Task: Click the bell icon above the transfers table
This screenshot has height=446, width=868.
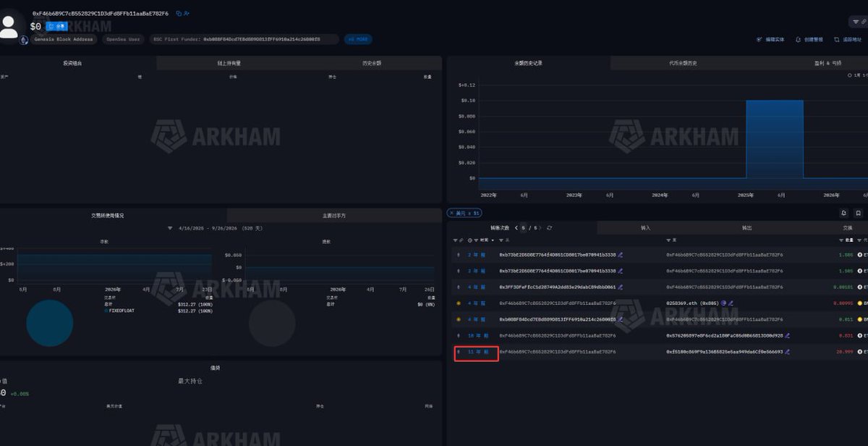Action: pyautogui.click(x=843, y=213)
